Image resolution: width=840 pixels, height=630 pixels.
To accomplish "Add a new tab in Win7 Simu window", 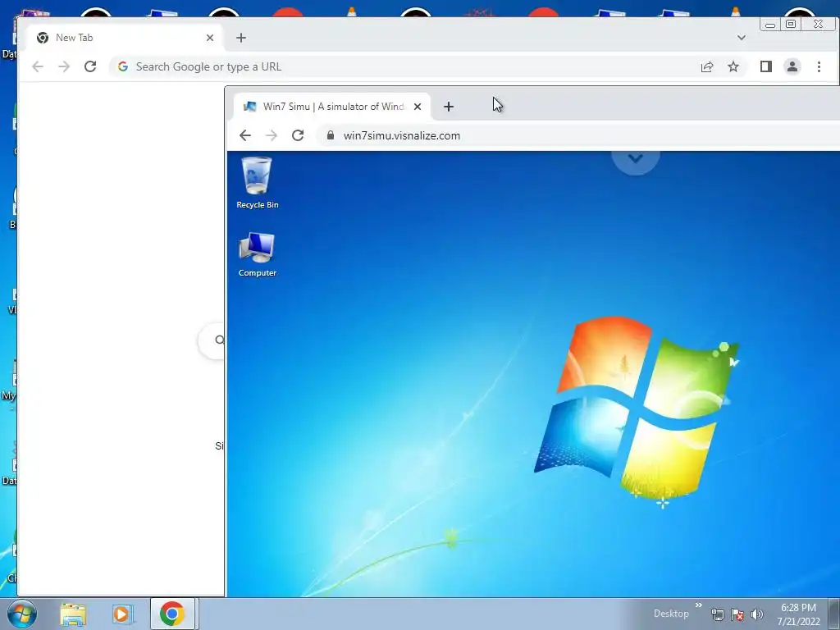I will click(449, 107).
